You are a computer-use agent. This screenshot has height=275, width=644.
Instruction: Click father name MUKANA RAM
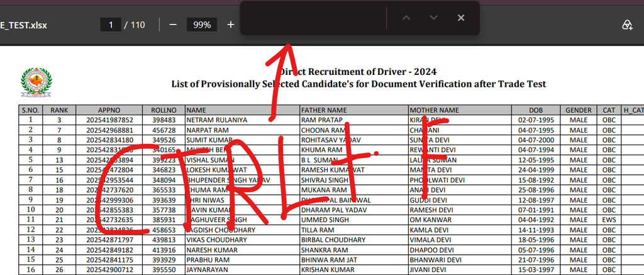tap(324, 190)
